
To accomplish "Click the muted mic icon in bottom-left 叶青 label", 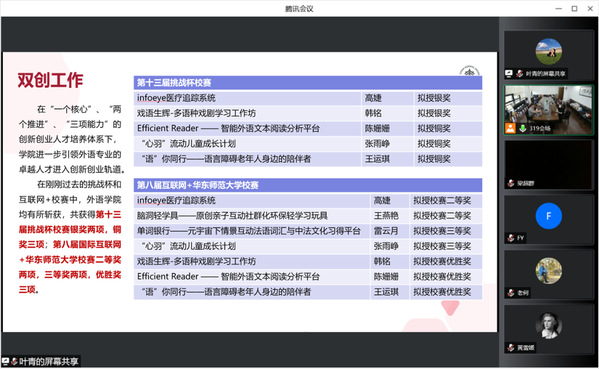I will (x=15, y=361).
